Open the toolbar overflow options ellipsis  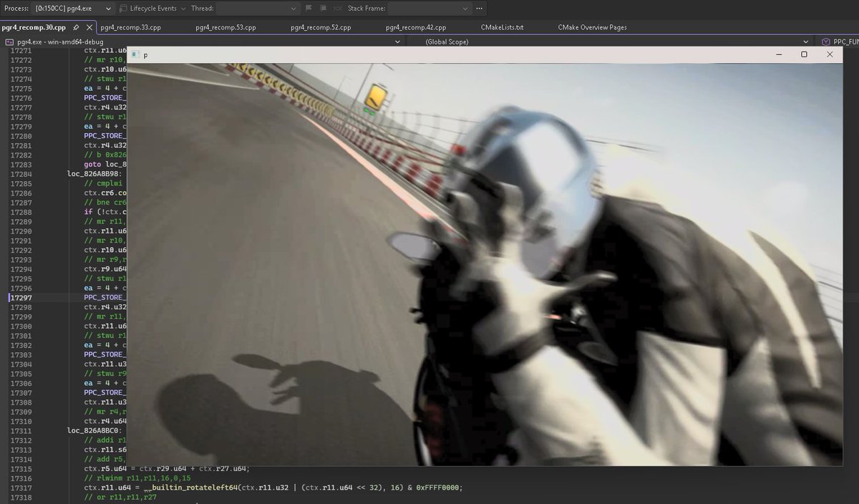pos(480,9)
